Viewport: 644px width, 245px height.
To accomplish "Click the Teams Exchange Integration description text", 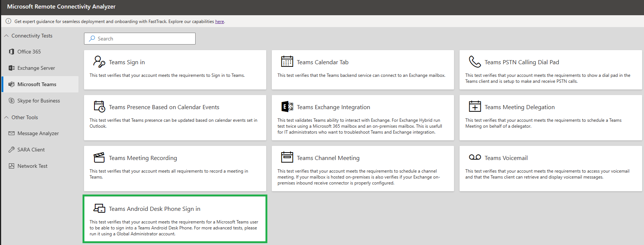I will [x=360, y=126].
